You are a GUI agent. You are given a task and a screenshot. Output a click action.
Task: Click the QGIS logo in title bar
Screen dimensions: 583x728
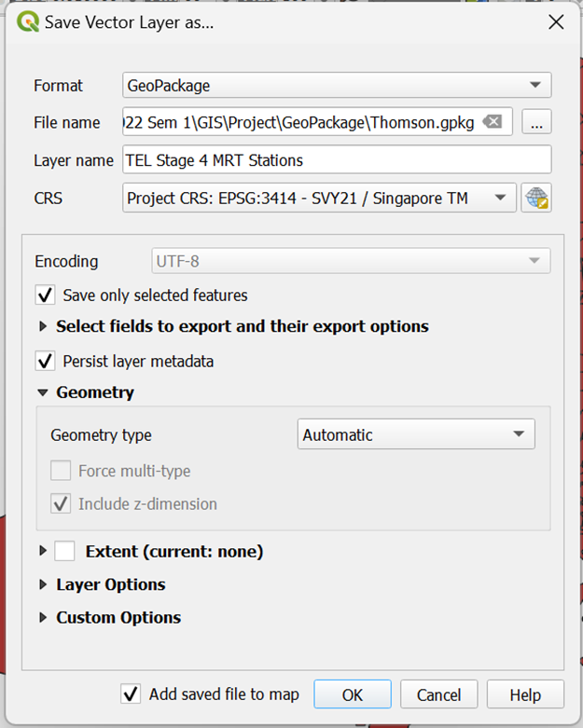click(27, 22)
